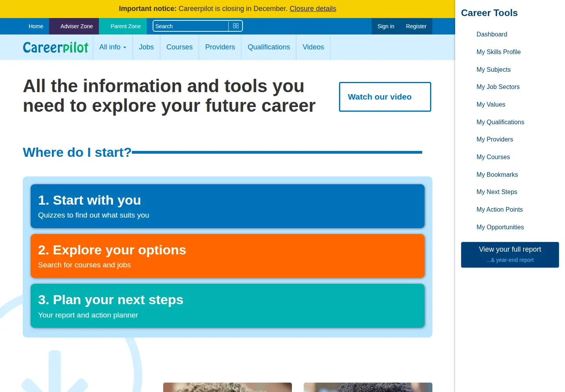
Task: Open My Skills Profile link
Action: (498, 52)
